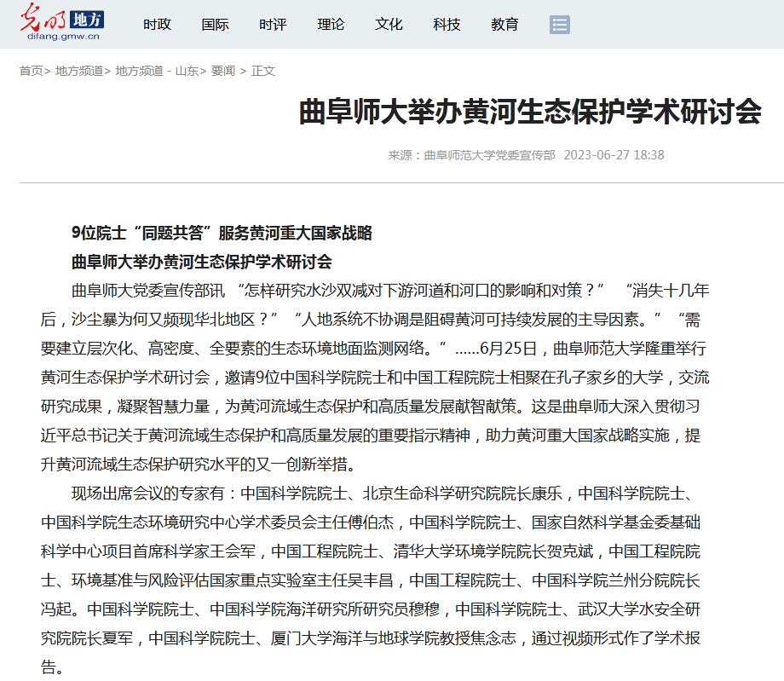This screenshot has height=681, width=784.
Task: Click the difang.gmw.cn text under the logo
Action: point(63,37)
